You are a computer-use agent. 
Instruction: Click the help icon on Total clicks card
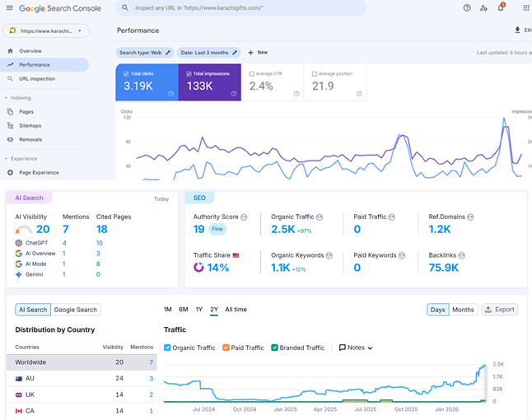coord(170,93)
